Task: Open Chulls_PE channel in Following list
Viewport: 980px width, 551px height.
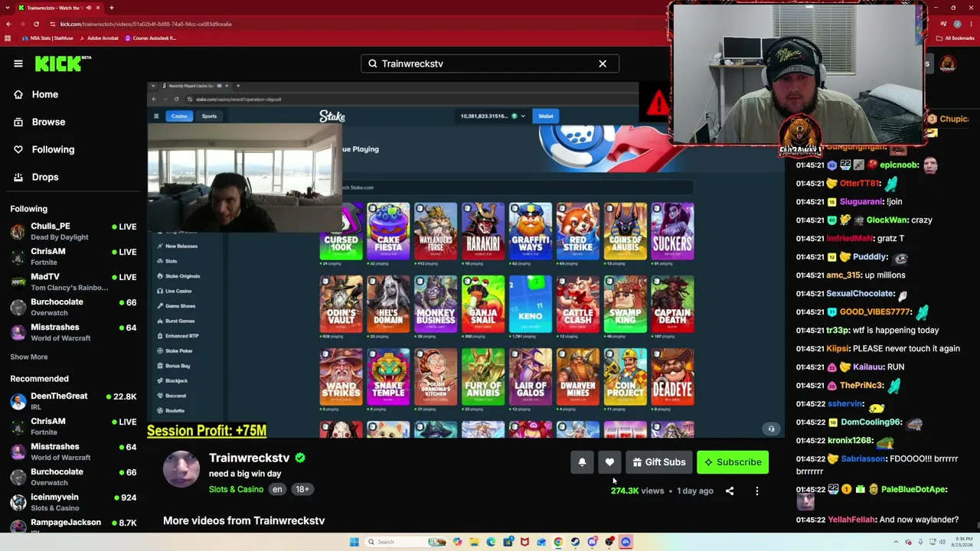Action: point(73,231)
